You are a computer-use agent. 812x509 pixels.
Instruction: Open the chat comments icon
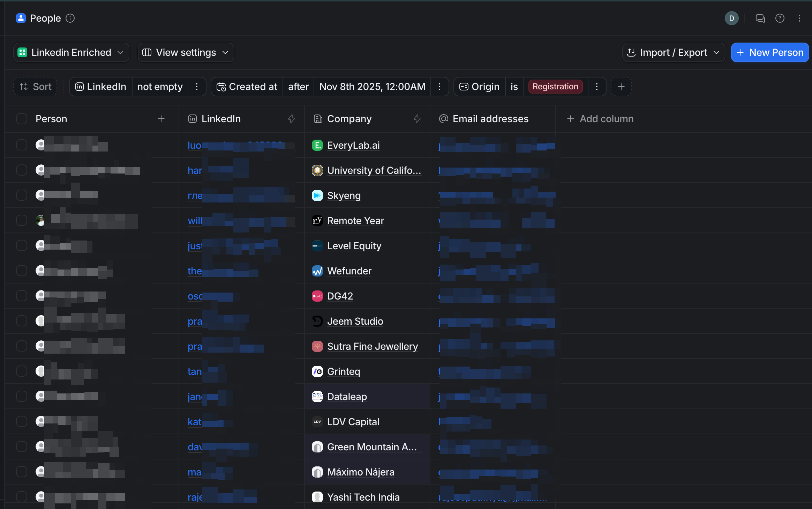point(760,18)
